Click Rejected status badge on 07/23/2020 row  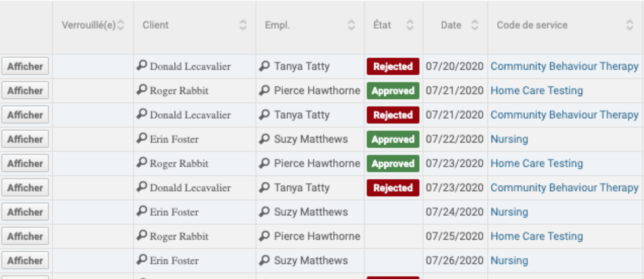click(393, 188)
